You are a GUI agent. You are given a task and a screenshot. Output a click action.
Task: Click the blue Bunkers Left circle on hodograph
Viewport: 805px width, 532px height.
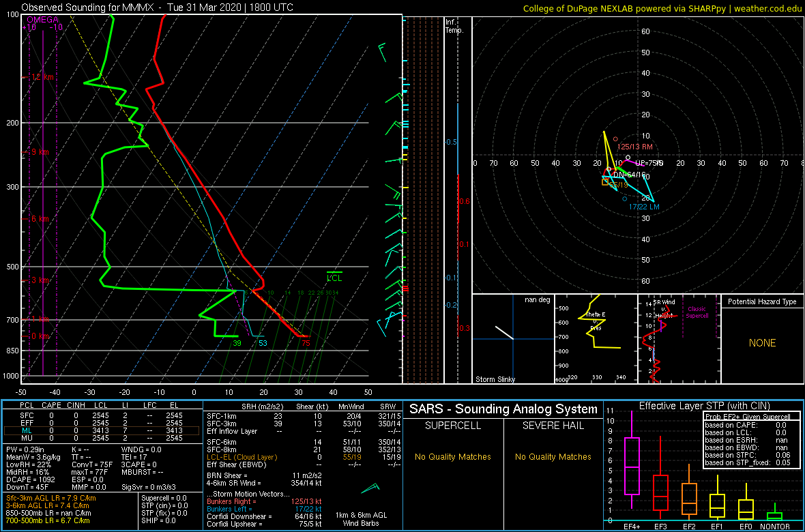(x=625, y=198)
